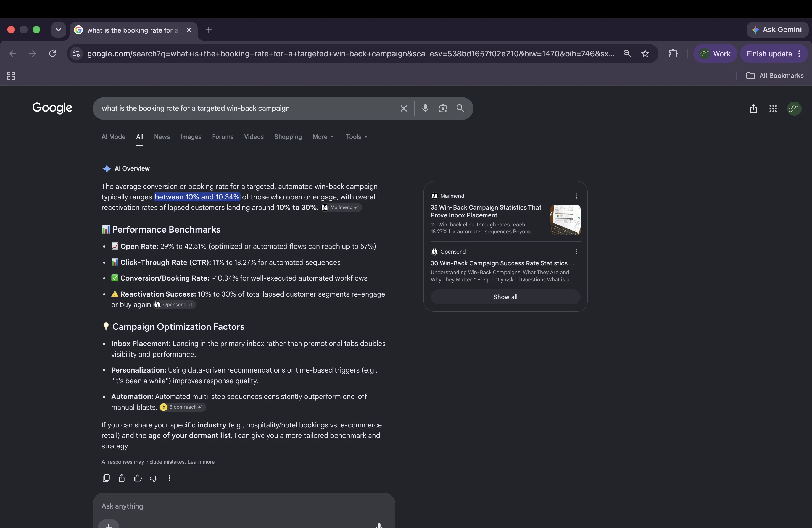The width and height of the screenshot is (812, 528).
Task: Open the Google apps grid
Action: tap(773, 109)
